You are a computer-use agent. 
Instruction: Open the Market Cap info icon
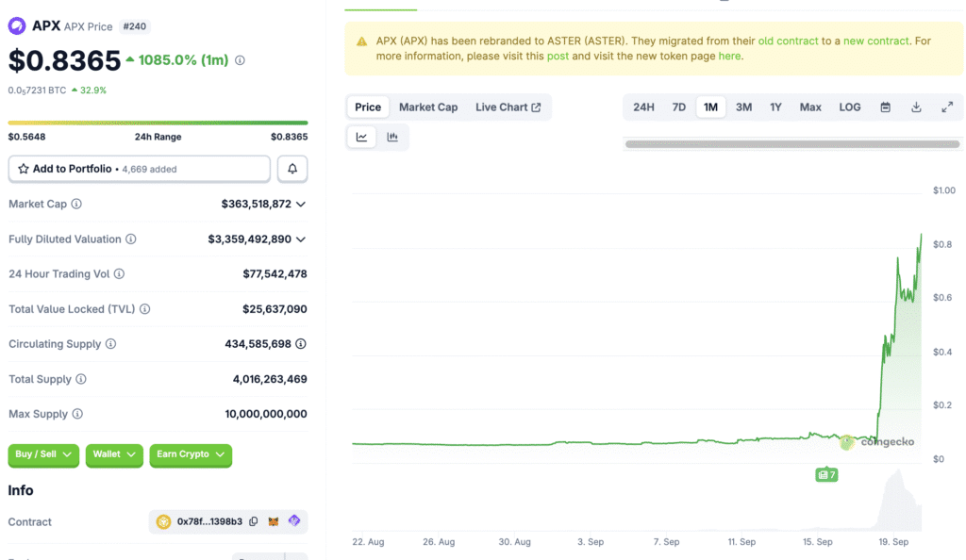coord(76,204)
